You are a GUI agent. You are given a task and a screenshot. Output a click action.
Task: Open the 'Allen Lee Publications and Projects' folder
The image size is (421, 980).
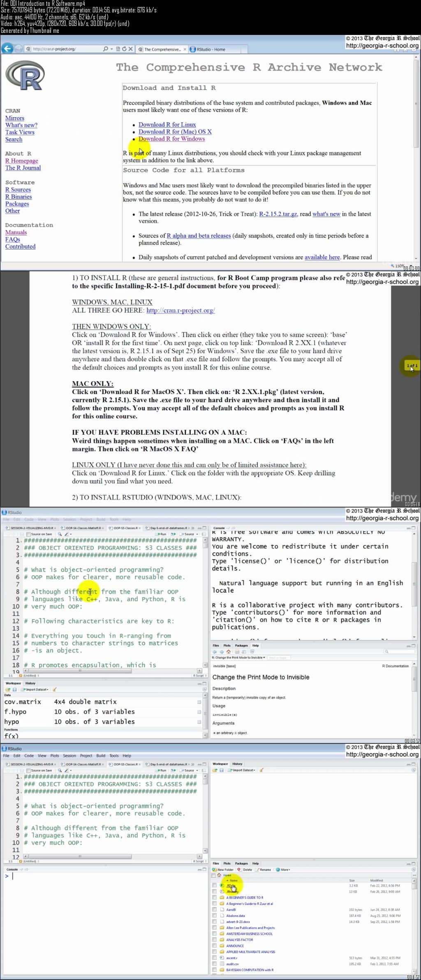tap(250, 928)
